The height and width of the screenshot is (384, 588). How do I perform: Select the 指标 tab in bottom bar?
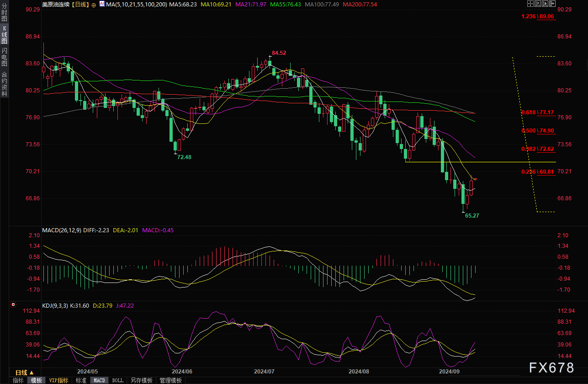click(18, 380)
